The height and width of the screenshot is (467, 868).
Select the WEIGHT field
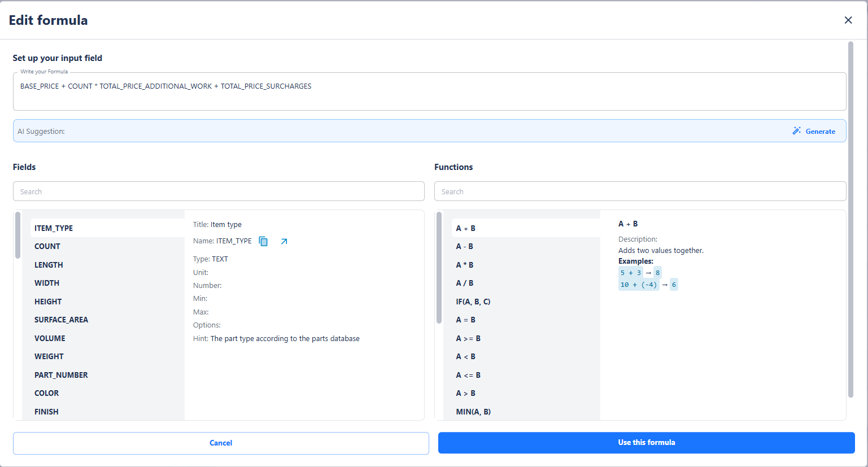[x=49, y=356]
